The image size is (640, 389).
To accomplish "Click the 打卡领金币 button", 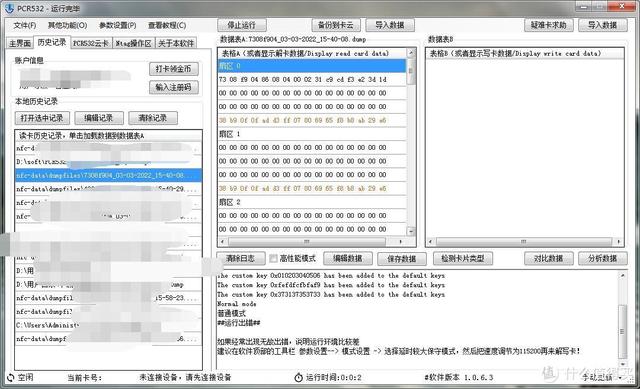I will click(173, 69).
